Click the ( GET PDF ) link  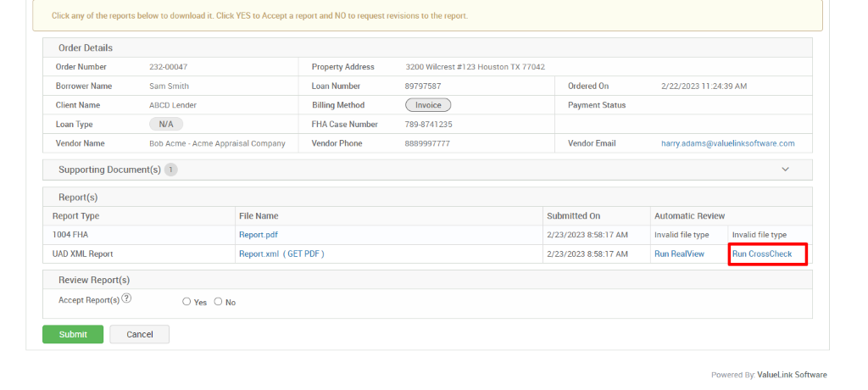pos(303,253)
